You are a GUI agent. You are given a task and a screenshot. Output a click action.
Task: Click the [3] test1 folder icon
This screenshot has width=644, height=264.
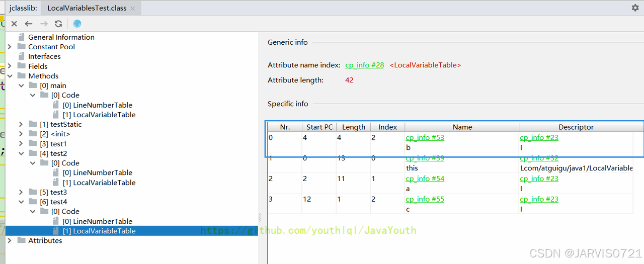point(33,144)
